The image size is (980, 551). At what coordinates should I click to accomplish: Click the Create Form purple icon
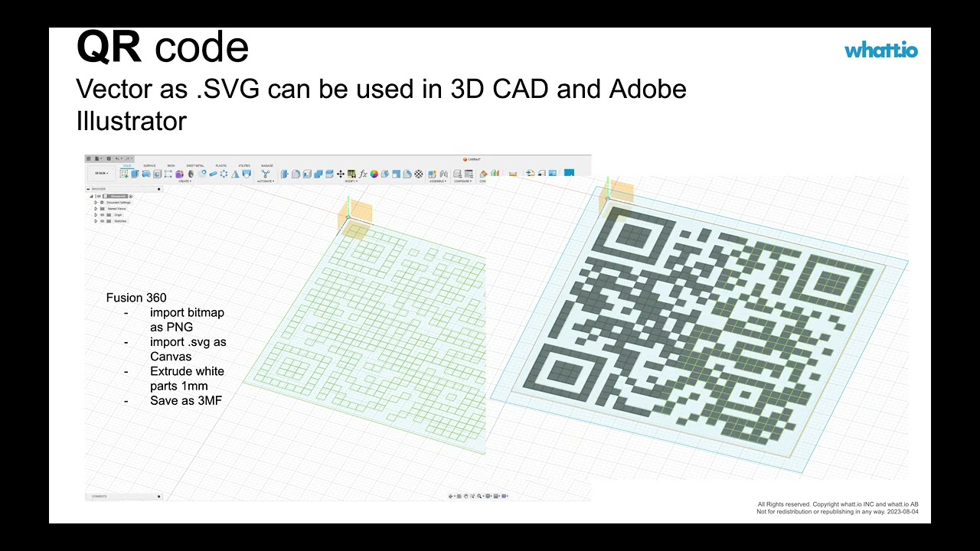pos(179,174)
